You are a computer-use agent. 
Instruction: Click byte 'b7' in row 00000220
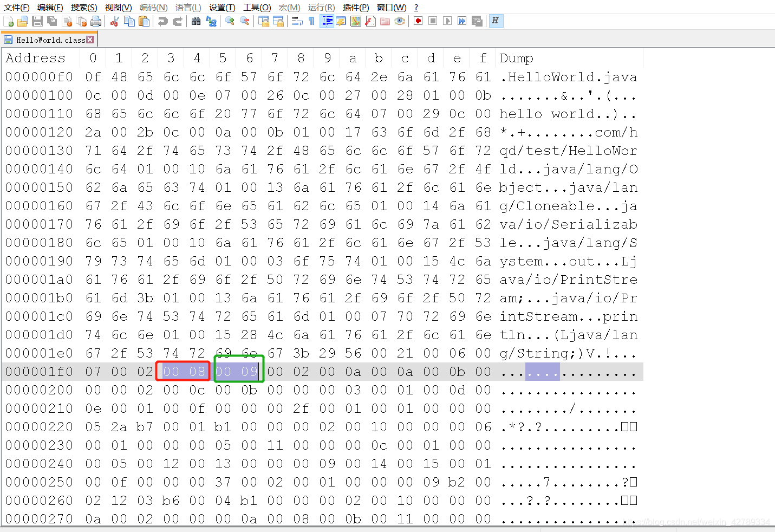[145, 427]
